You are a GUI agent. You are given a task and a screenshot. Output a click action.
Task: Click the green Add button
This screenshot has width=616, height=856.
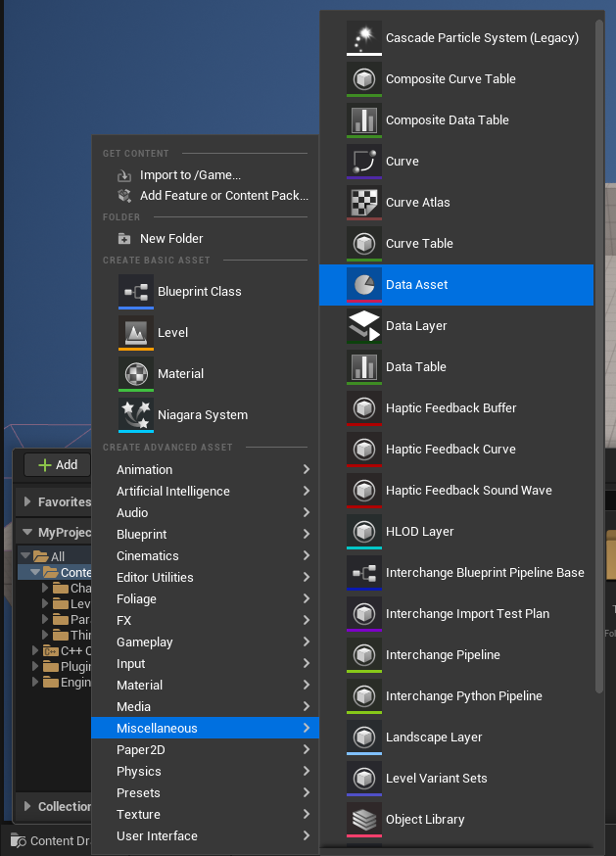55,464
